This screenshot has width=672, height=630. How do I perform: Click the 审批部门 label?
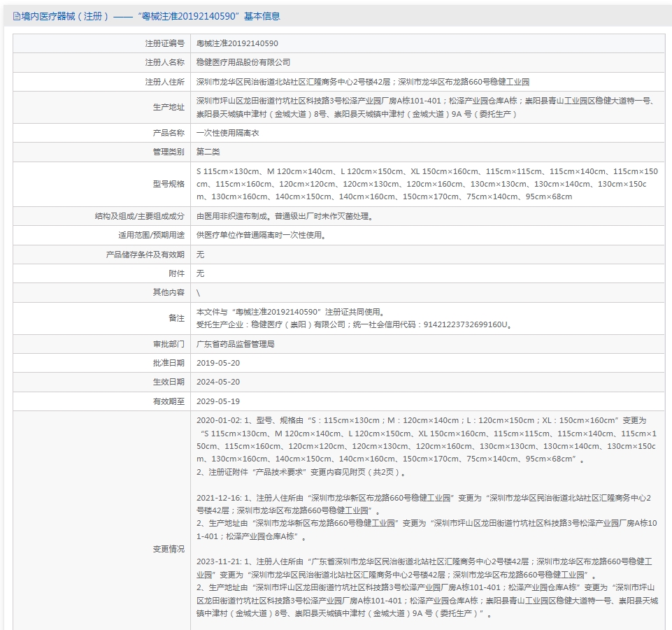(169, 344)
